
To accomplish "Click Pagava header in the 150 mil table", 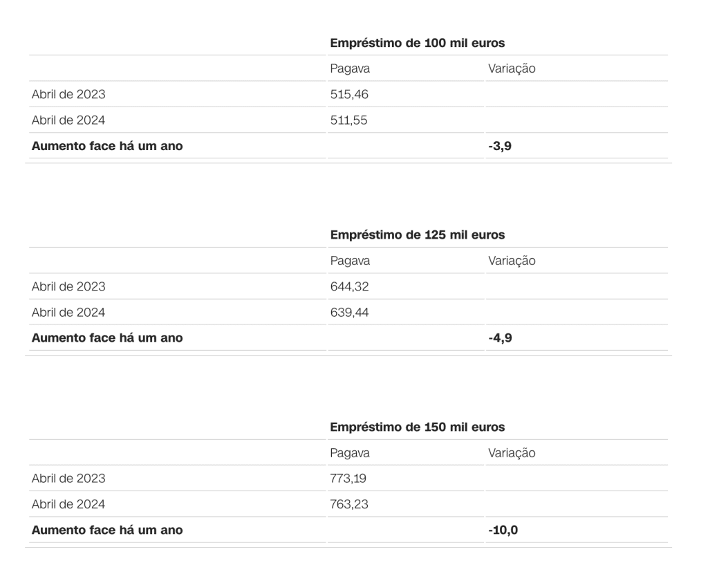I will point(350,453).
